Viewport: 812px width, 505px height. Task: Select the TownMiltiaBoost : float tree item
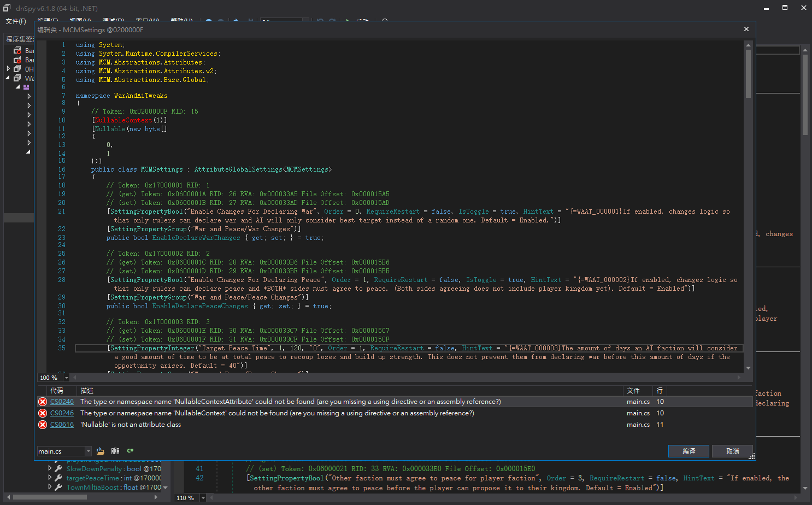click(x=114, y=487)
